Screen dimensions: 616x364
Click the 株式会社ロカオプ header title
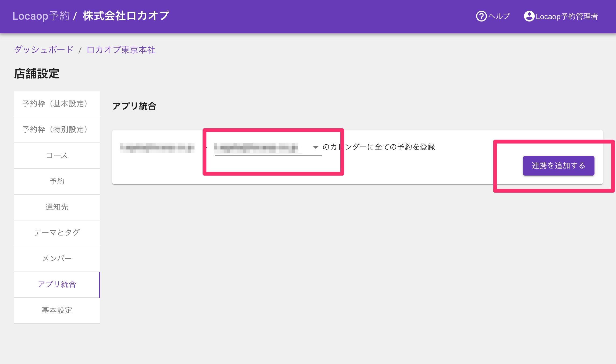pyautogui.click(x=126, y=16)
